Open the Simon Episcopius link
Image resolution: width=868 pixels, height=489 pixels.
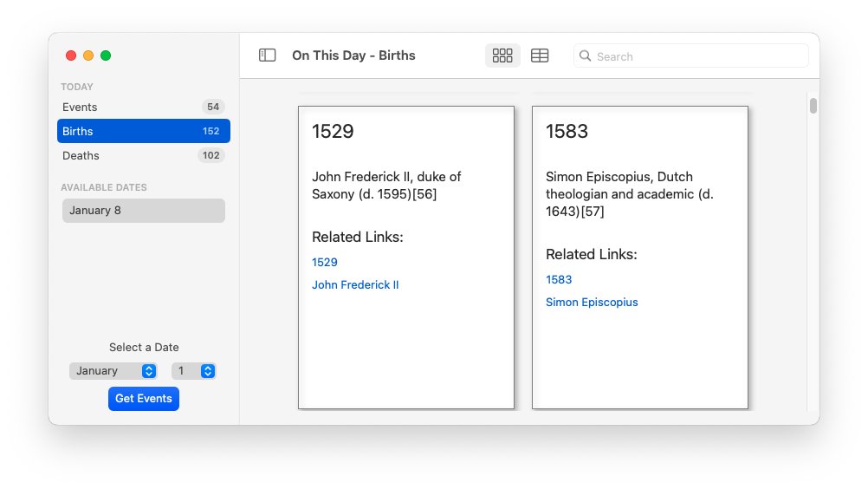click(x=592, y=303)
